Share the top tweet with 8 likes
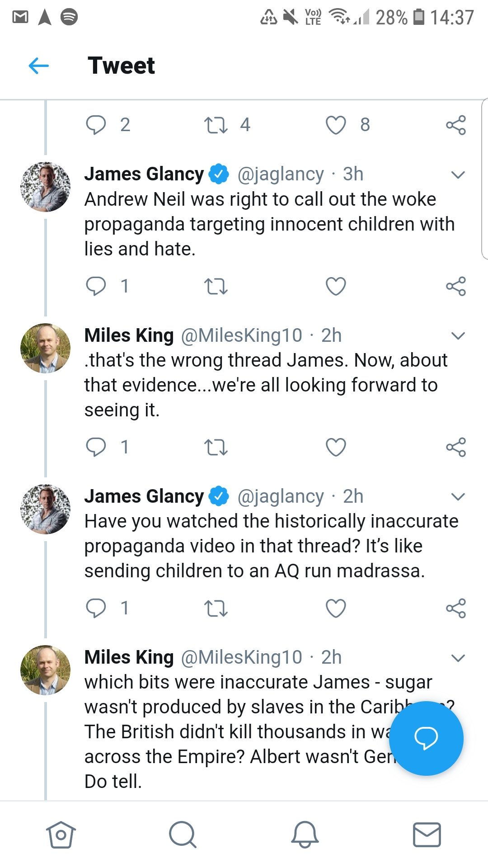 (x=455, y=125)
